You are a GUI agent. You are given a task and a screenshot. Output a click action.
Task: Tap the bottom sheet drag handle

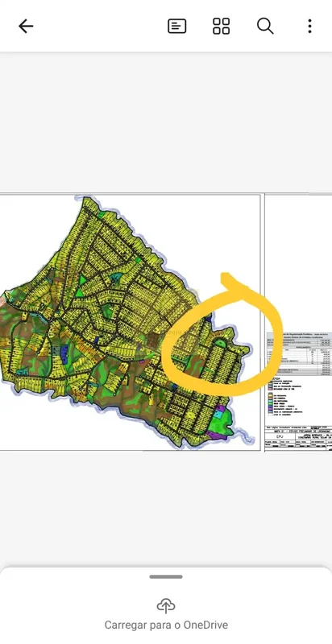coord(166,576)
